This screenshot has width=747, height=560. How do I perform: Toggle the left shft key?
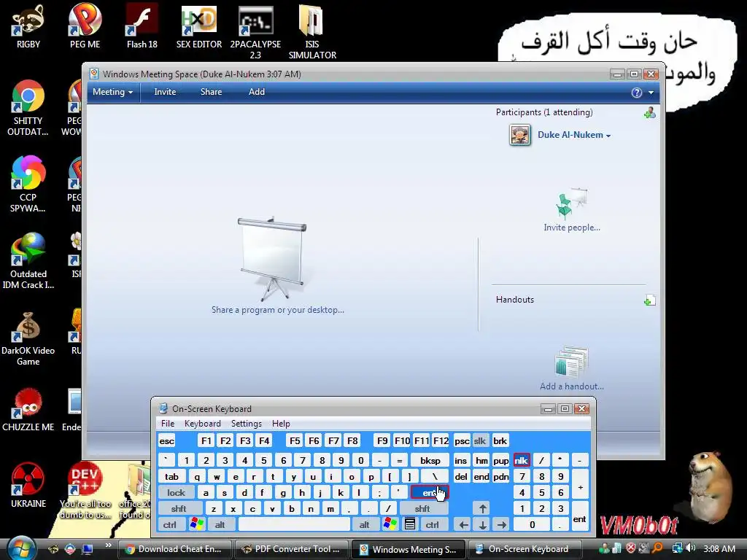(179, 508)
